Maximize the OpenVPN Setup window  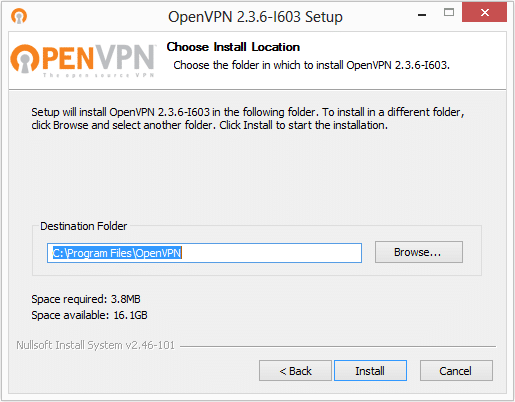tap(449, 13)
